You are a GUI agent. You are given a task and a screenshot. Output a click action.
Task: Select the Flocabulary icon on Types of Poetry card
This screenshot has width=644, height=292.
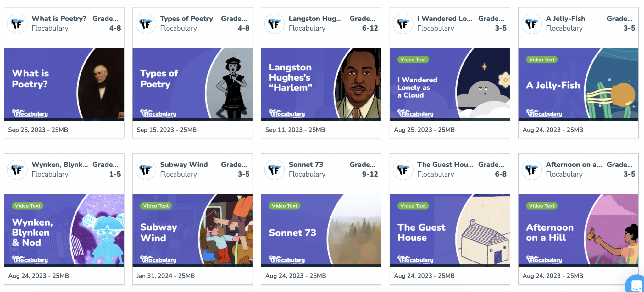(x=146, y=23)
